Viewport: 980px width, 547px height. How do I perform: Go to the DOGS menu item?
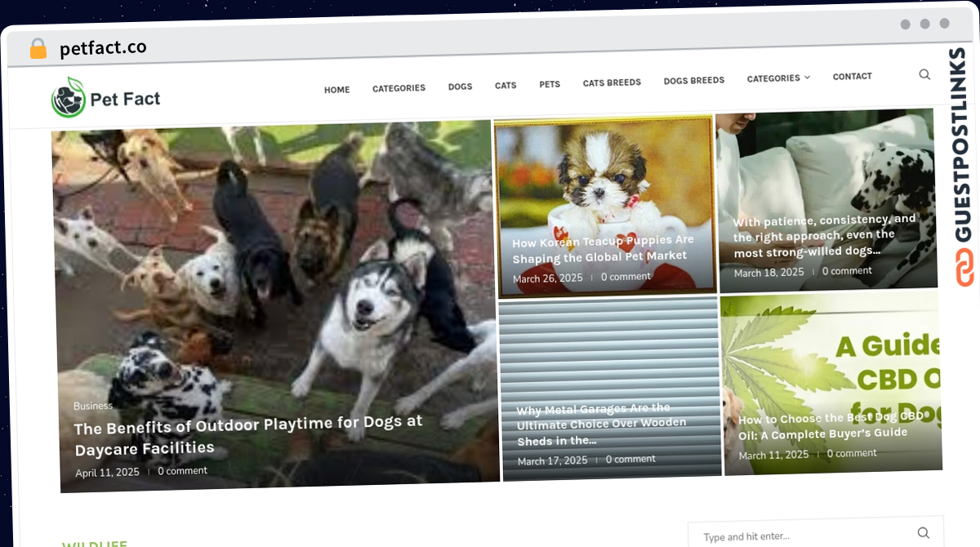(460, 87)
